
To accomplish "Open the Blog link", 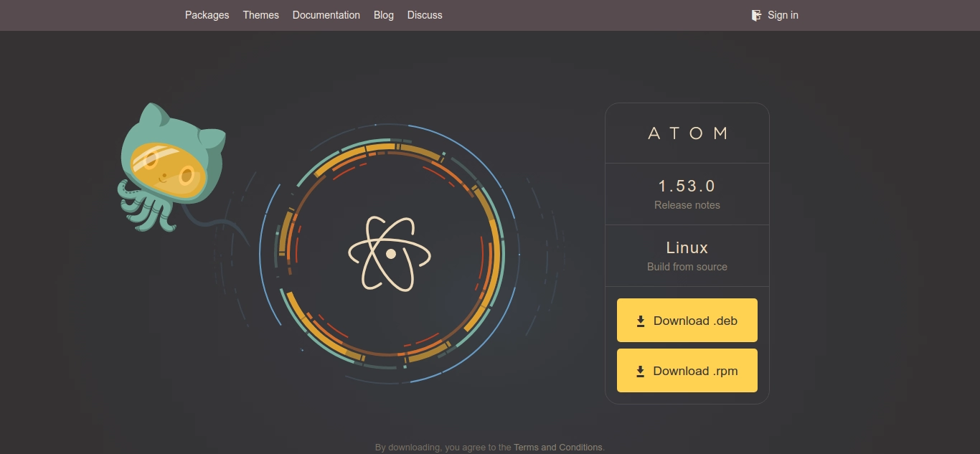I will (x=384, y=15).
